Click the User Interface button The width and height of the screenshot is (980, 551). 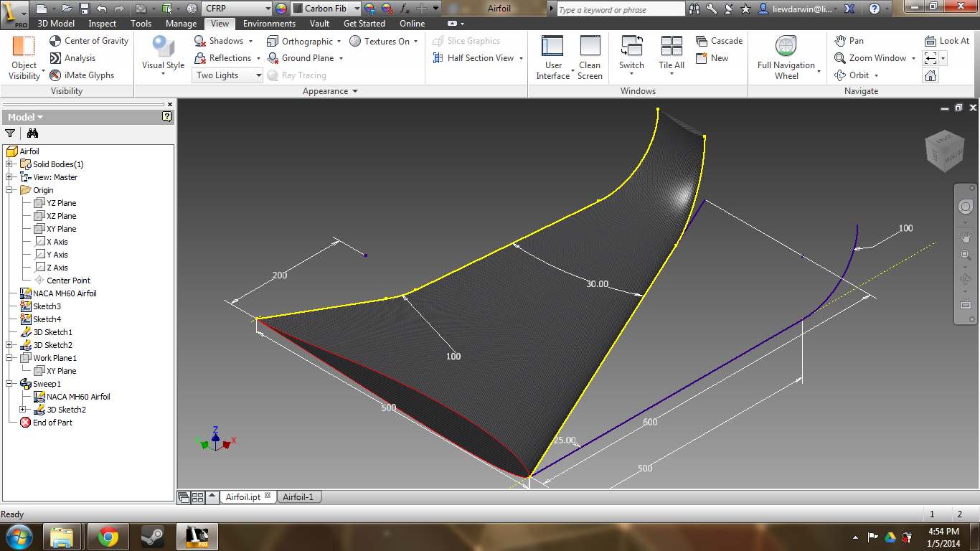tap(552, 57)
